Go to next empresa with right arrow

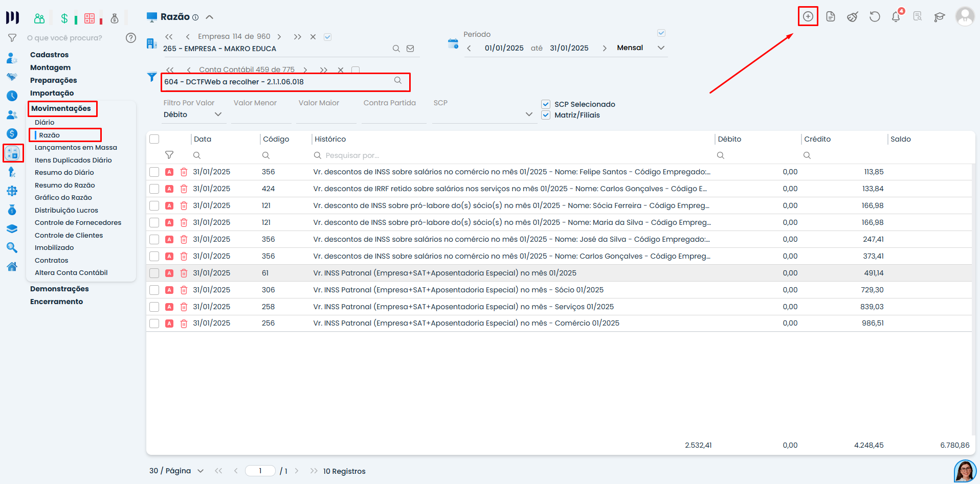[279, 37]
